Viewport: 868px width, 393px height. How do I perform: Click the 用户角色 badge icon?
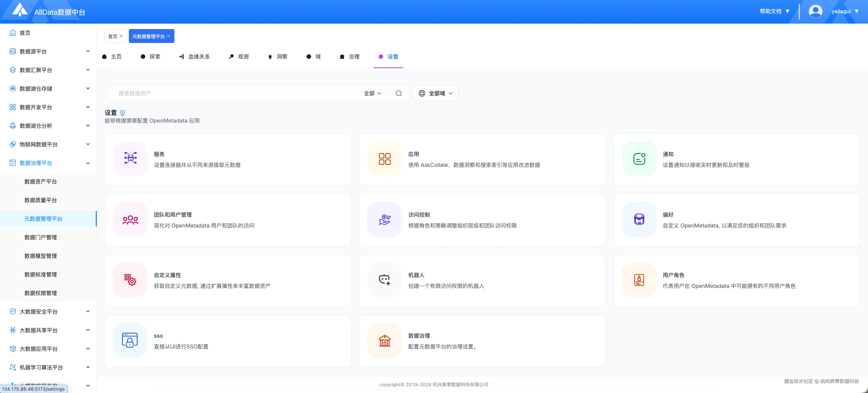pyautogui.click(x=639, y=280)
